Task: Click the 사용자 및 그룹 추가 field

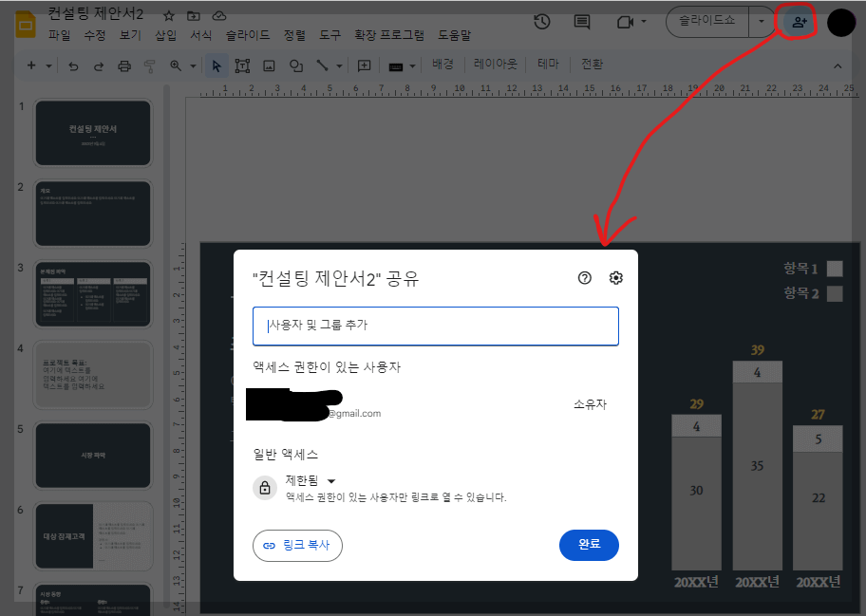Action: pos(436,326)
